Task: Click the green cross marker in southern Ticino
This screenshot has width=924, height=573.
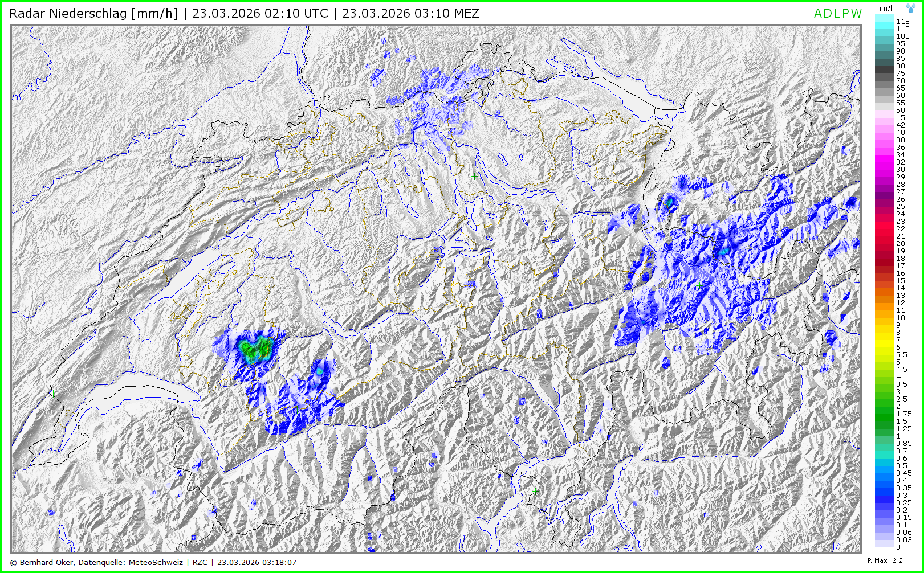Action: point(535,490)
